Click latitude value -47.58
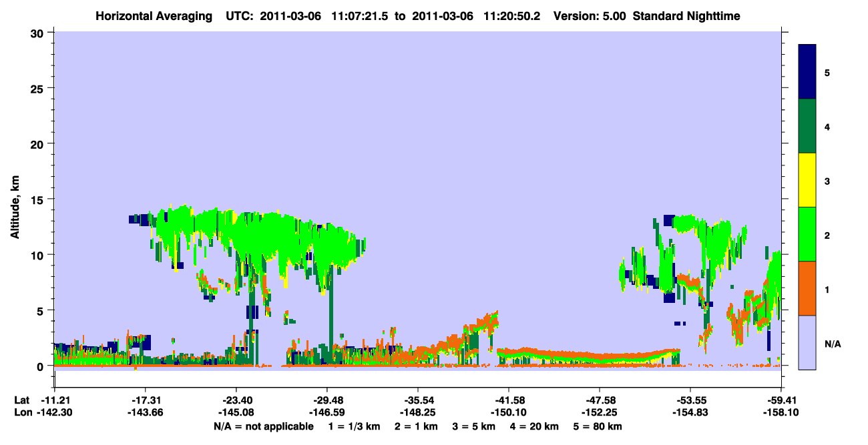 (599, 400)
